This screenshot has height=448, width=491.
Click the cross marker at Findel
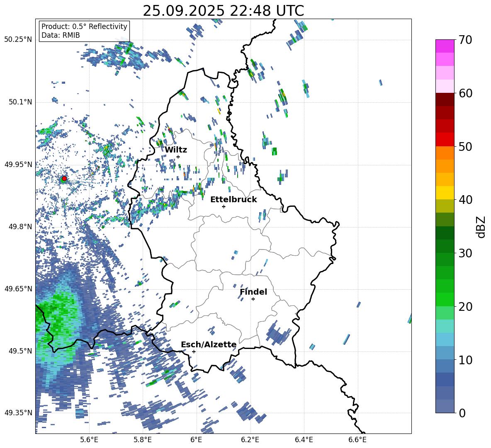(x=253, y=299)
